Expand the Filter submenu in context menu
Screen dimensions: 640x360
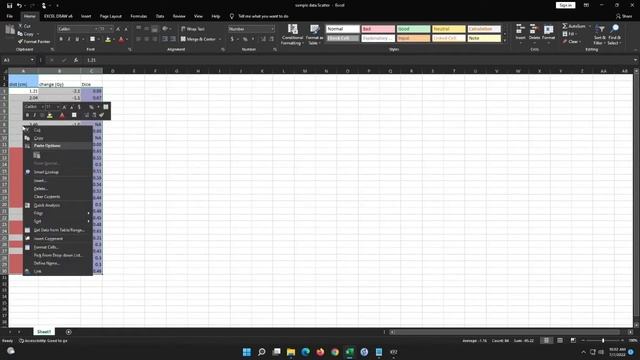pyautogui.click(x=57, y=213)
